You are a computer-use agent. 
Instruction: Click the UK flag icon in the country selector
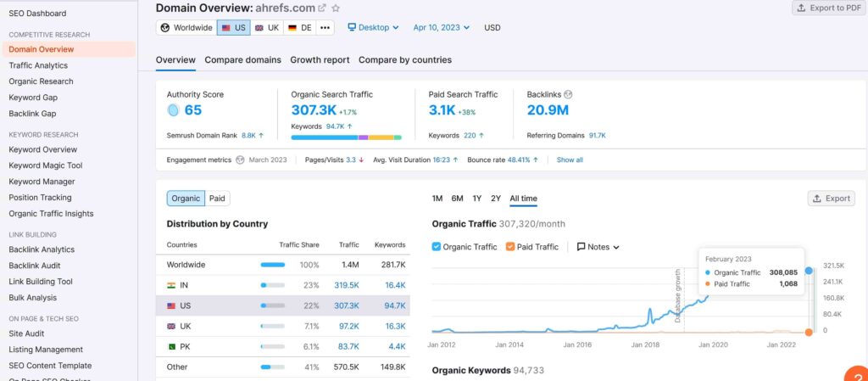(259, 28)
